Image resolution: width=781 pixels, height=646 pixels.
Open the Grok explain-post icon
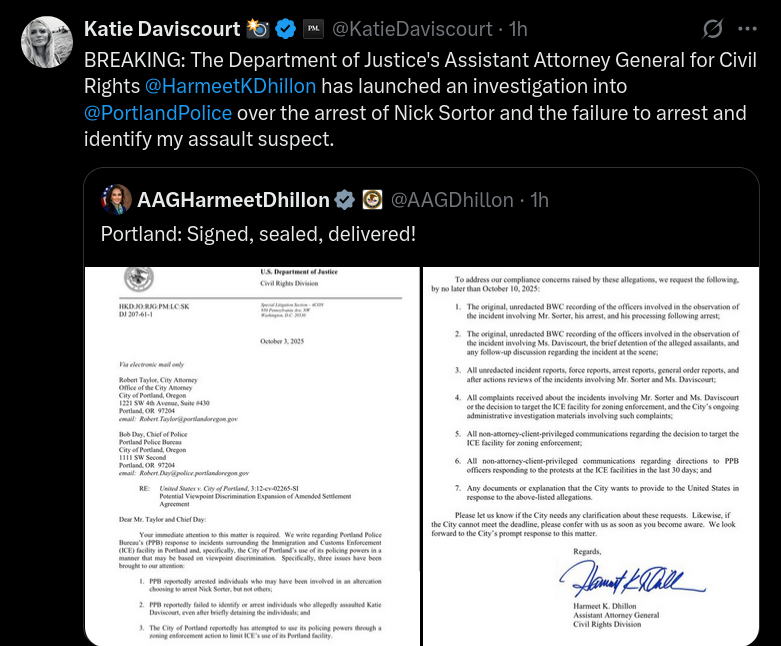[714, 29]
